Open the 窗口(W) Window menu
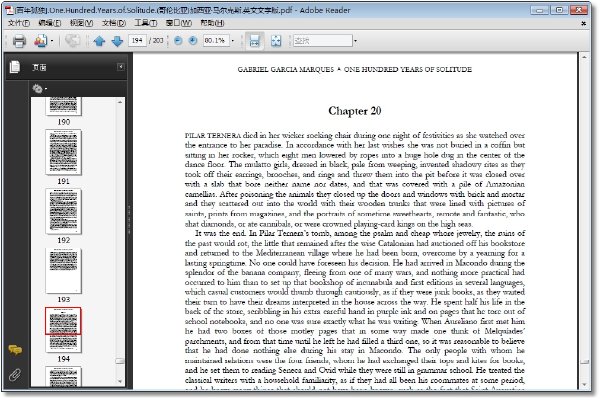This screenshot has width=600, height=400. pyautogui.click(x=178, y=23)
